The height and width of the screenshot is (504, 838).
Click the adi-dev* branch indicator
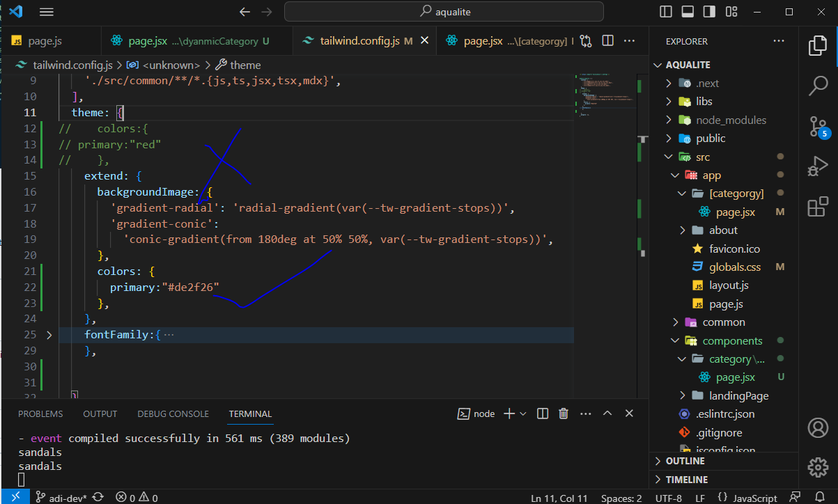61,498
